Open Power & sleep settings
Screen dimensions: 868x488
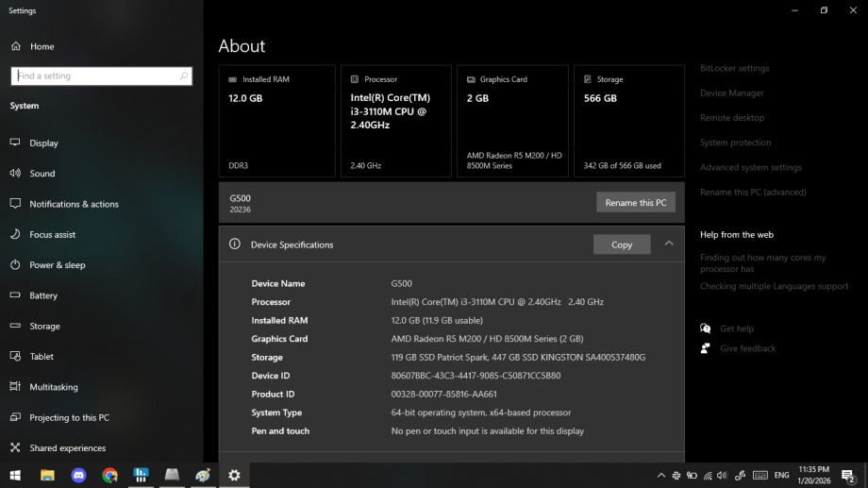pyautogui.click(x=57, y=265)
